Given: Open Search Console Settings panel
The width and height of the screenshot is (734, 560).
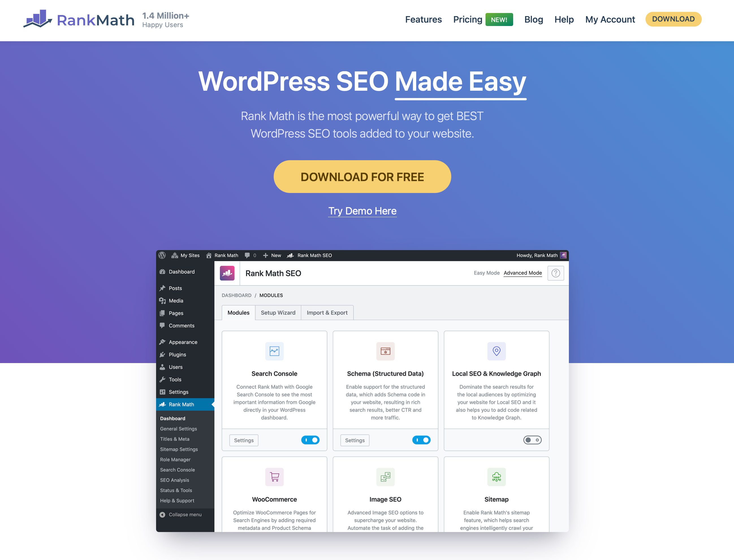Looking at the screenshot, I should [x=243, y=439].
